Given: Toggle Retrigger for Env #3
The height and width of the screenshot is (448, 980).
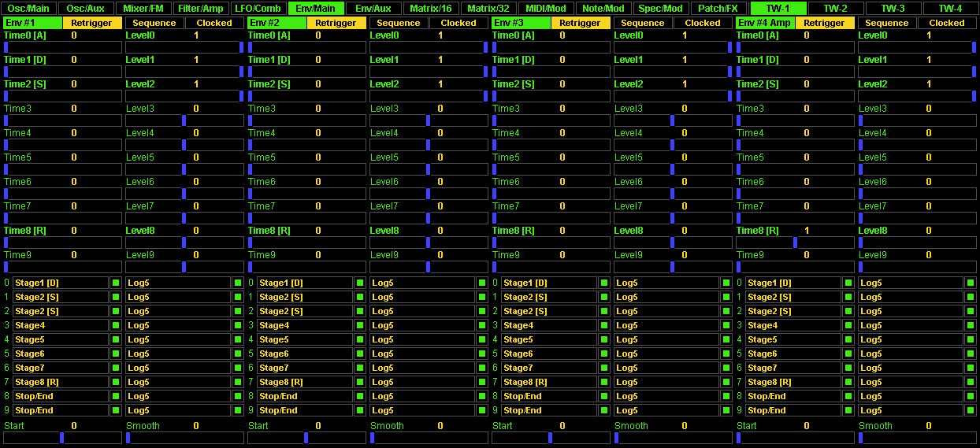Looking at the screenshot, I should (581, 23).
